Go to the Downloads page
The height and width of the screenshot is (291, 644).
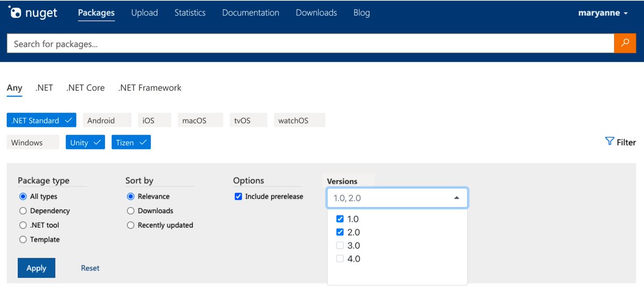coord(316,12)
